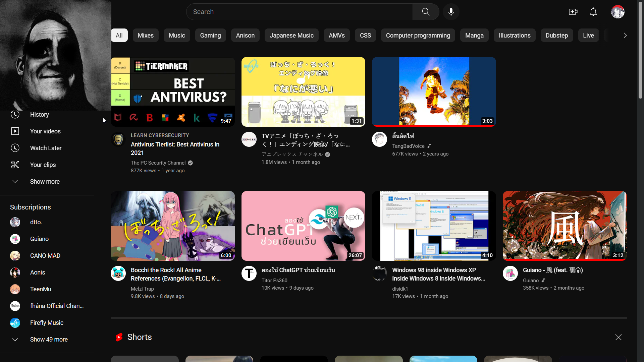
Task: Open Your clips in sidebar
Action: coord(43,165)
